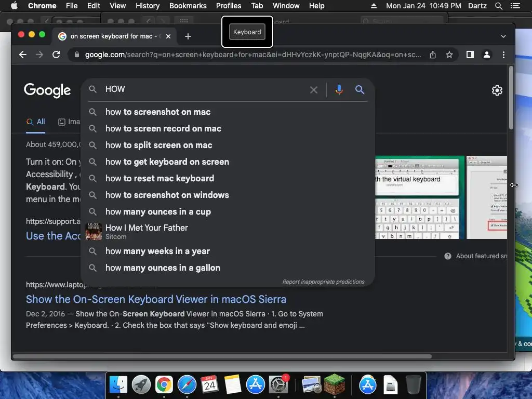
Task: Open Google quick settings gear
Action: click(x=497, y=90)
